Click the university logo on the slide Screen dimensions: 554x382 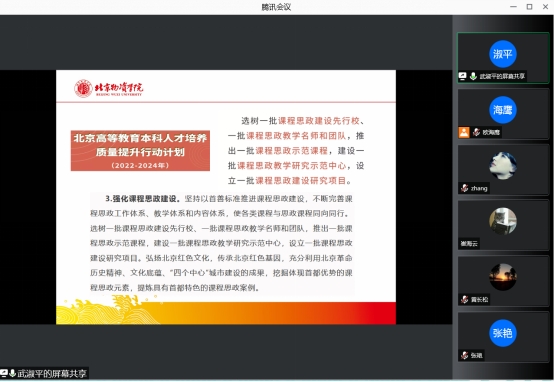pyautogui.click(x=108, y=88)
